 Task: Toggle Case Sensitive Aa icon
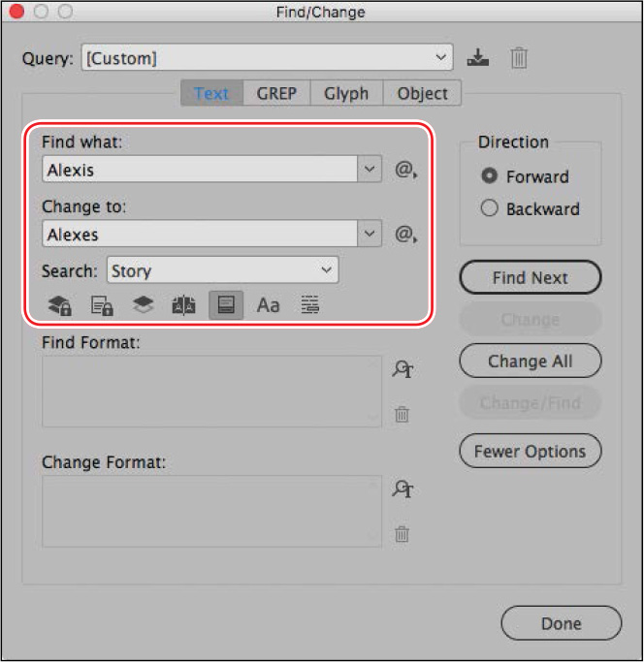coord(268,304)
